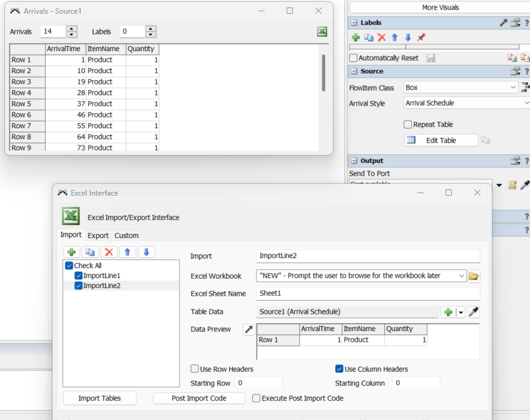Image resolution: width=530 pixels, height=420 pixels.
Task: Open the Data Preview arrow button
Action: [x=248, y=329]
